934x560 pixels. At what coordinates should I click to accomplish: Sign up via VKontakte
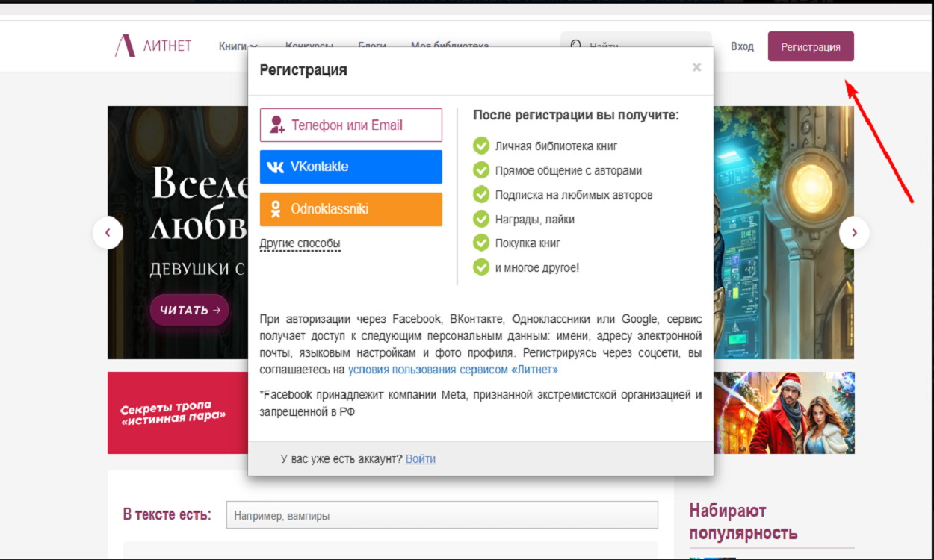[351, 167]
